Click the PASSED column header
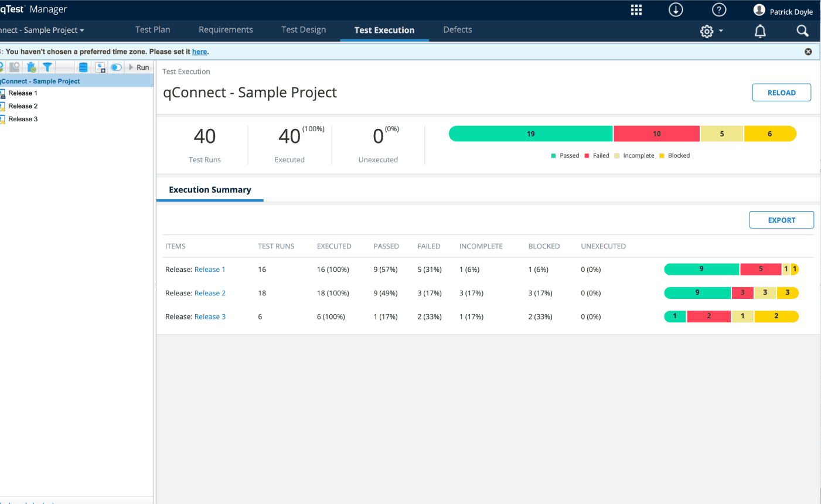 pos(386,246)
